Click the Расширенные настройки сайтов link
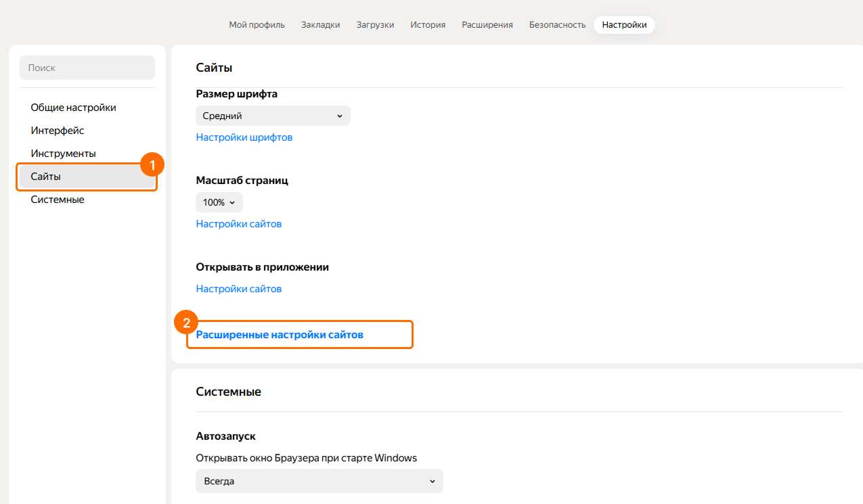Image resolution: width=863 pixels, height=504 pixels. point(280,335)
